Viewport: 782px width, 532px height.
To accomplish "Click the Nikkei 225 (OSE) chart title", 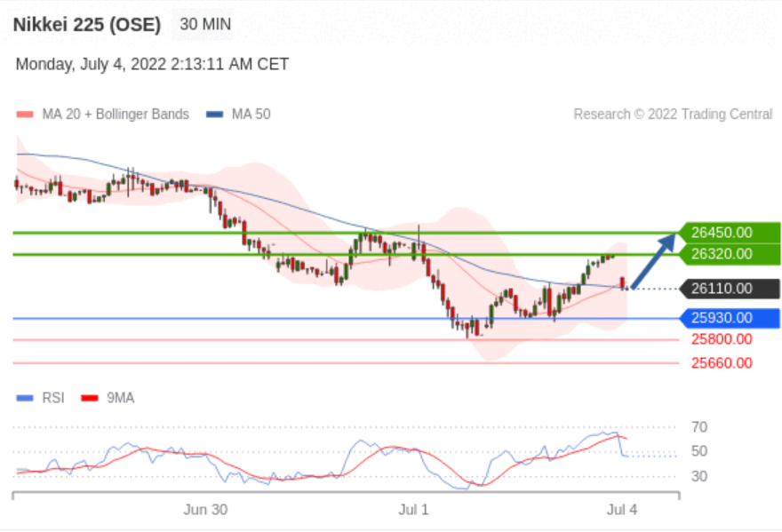I will 87,25.
